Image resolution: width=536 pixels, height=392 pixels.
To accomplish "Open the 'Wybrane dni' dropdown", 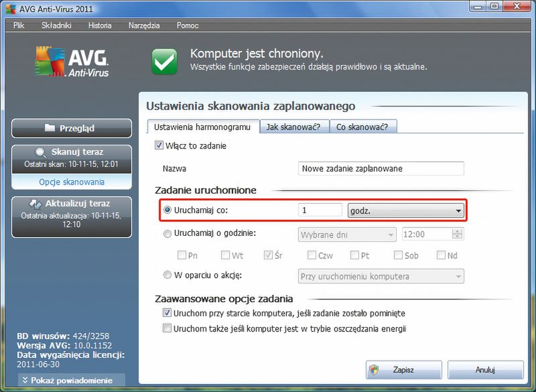I will coord(347,235).
